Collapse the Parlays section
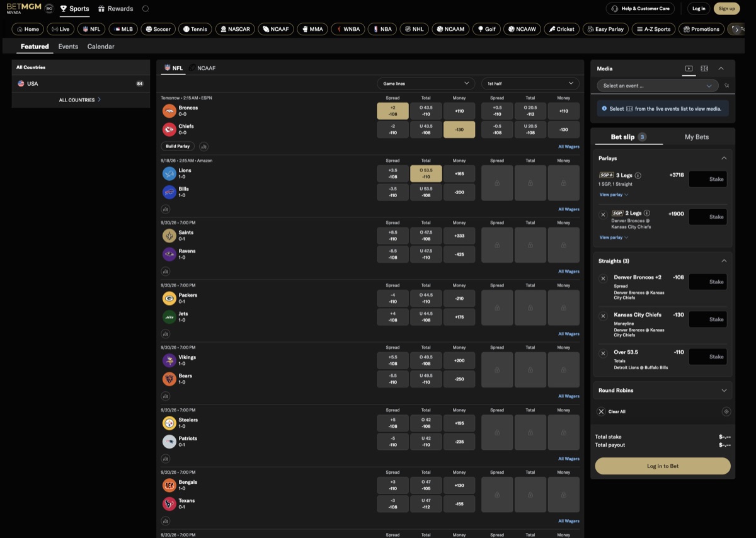Image resolution: width=756 pixels, height=538 pixels. (x=724, y=158)
